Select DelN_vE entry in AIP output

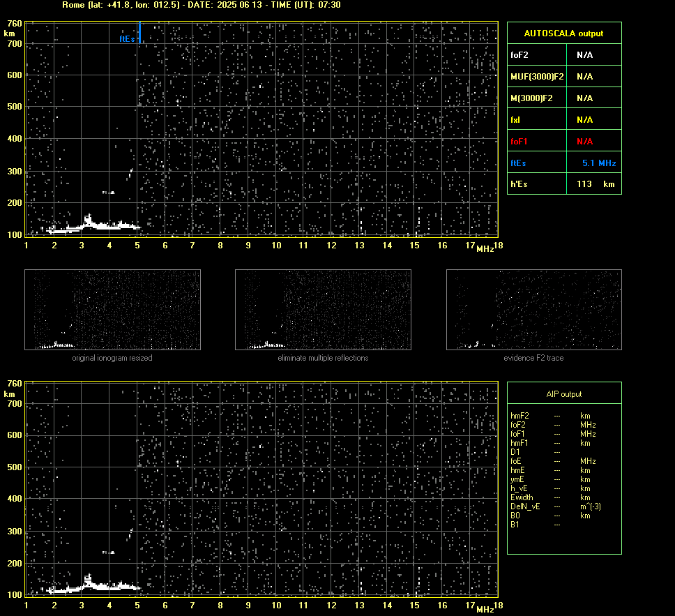[525, 506]
